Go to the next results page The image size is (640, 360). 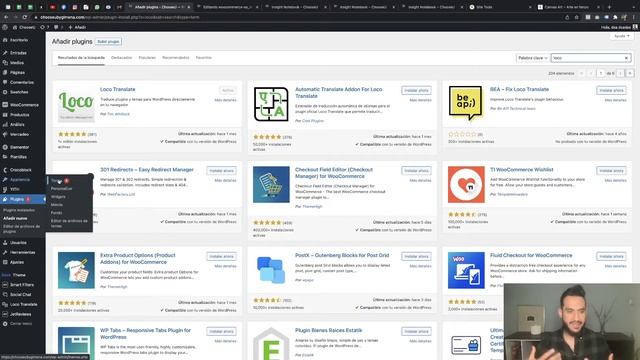pos(620,73)
